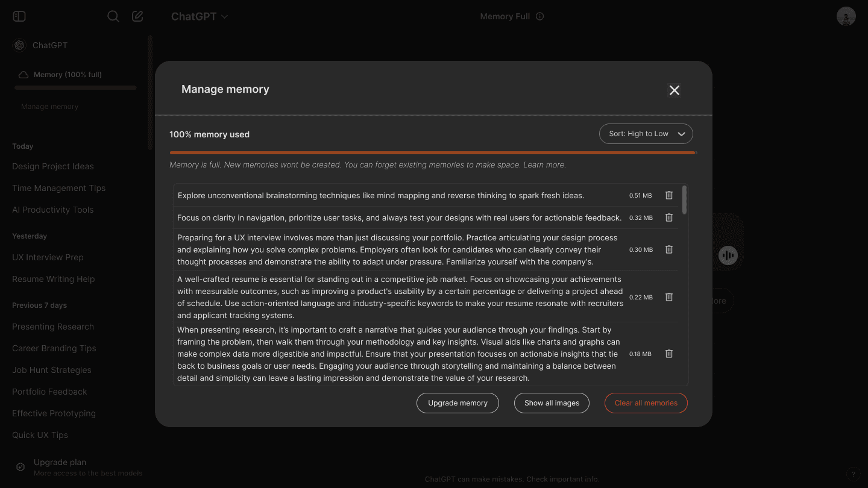Click the Manage memory link in sidebar
868x488 pixels.
coord(49,107)
